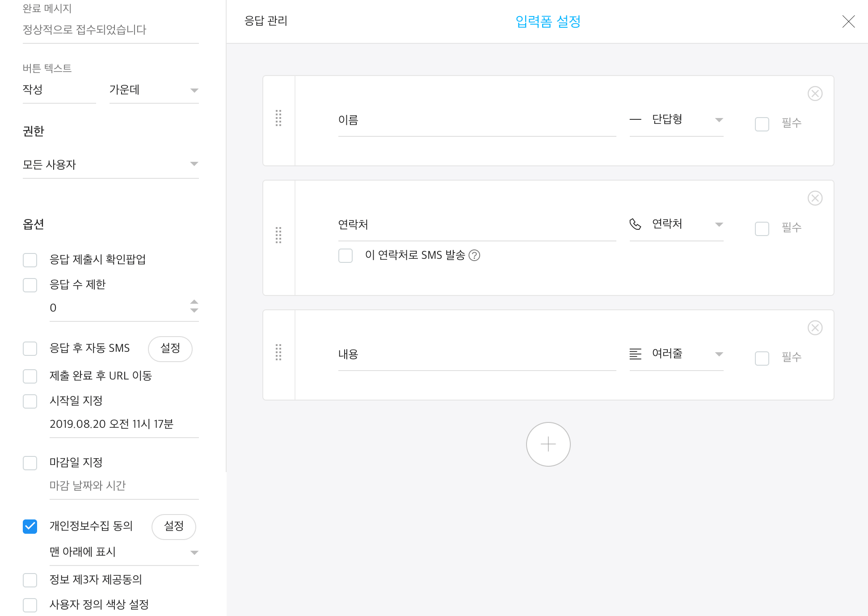Screen dimensions: 868x616
Task: Click the plus icon to add field
Action: click(x=548, y=444)
